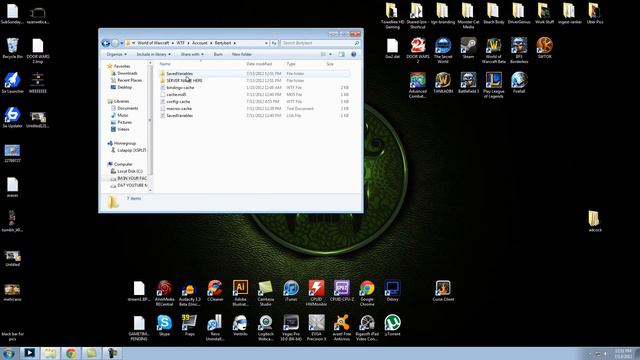Toggle the Explorer preview pane icon
Image resolution: width=640 pixels, height=360 pixels.
coord(342,54)
